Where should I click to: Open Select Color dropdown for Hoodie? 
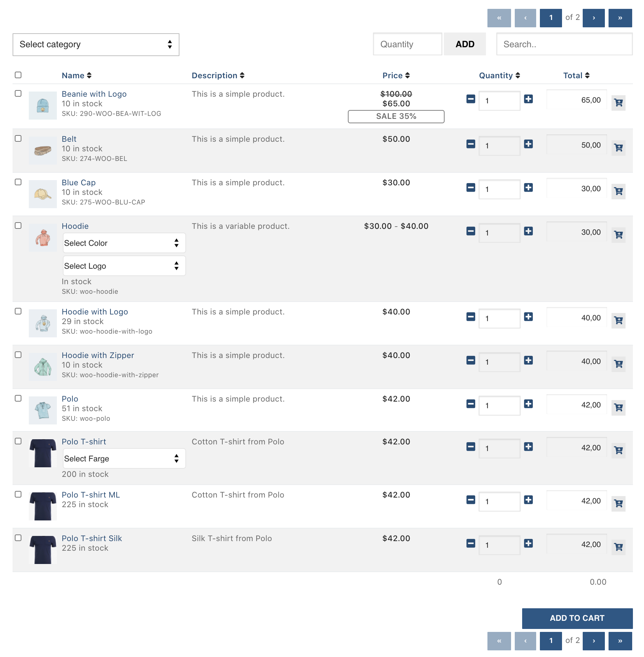(124, 243)
